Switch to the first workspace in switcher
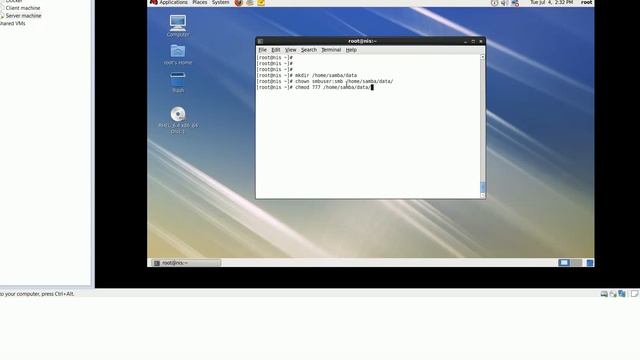Viewport: 640px width, 360px height. (x=564, y=263)
